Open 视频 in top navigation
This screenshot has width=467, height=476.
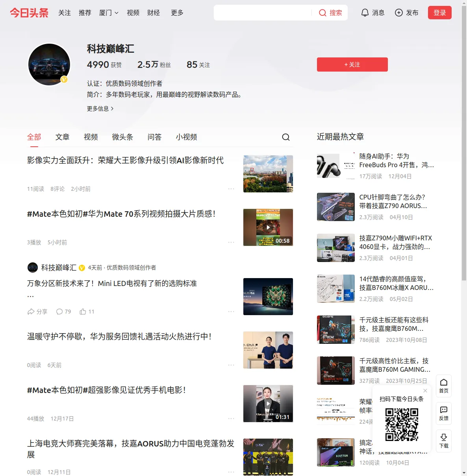[133, 13]
